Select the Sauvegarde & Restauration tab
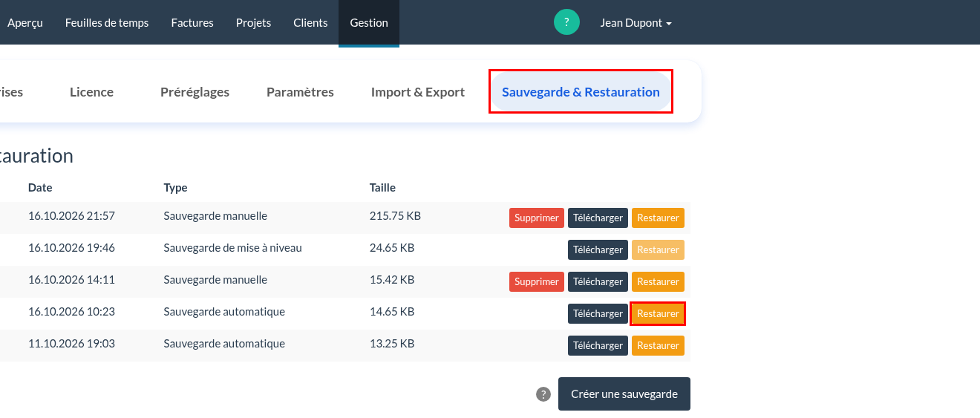 tap(581, 92)
